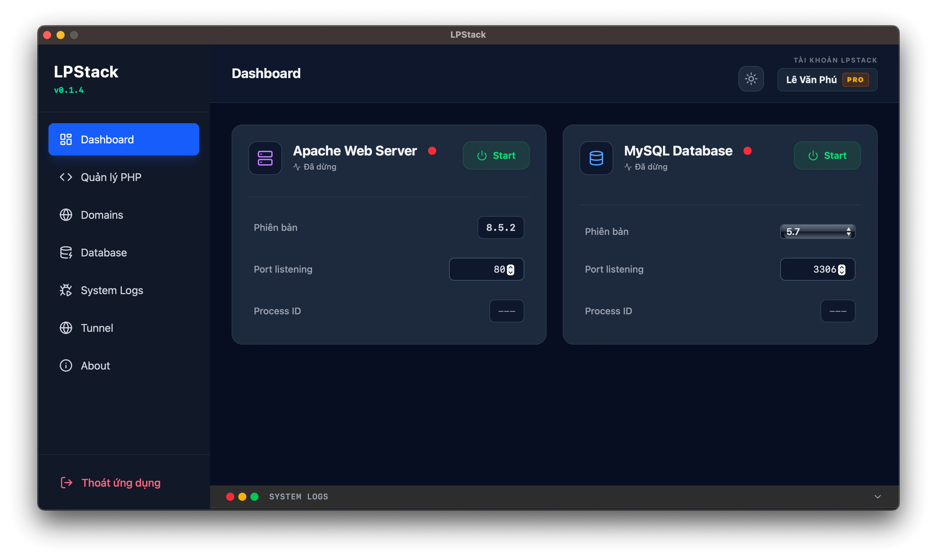Click the red status dot beside Apache Web Server

click(432, 150)
